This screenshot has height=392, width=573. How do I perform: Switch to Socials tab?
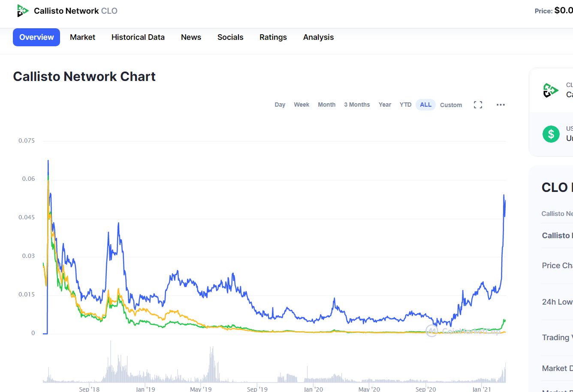tap(230, 37)
